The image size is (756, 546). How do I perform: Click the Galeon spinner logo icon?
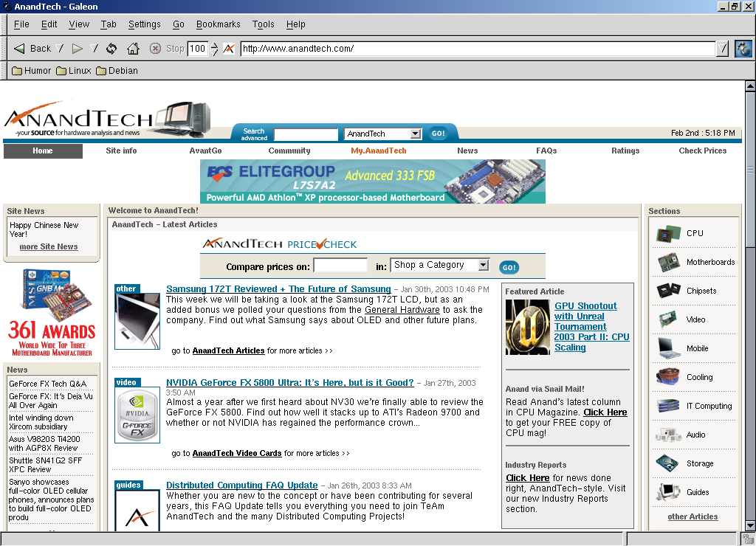click(x=743, y=48)
